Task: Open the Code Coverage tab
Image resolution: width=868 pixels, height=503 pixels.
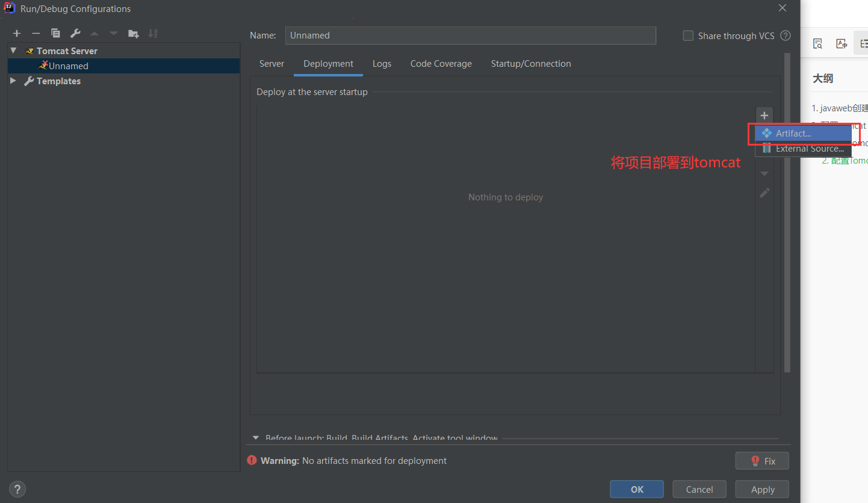Action: [441, 63]
